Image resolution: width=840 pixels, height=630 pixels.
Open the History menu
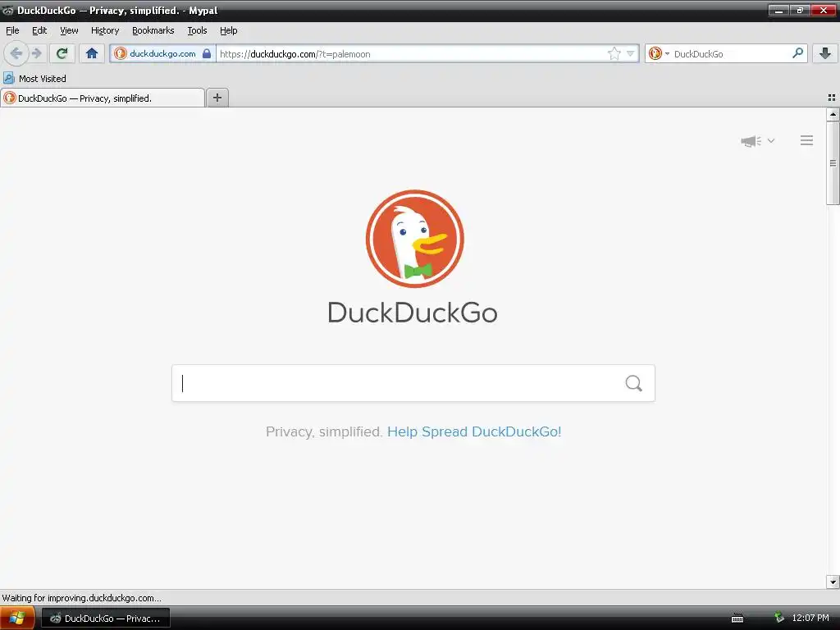click(105, 30)
